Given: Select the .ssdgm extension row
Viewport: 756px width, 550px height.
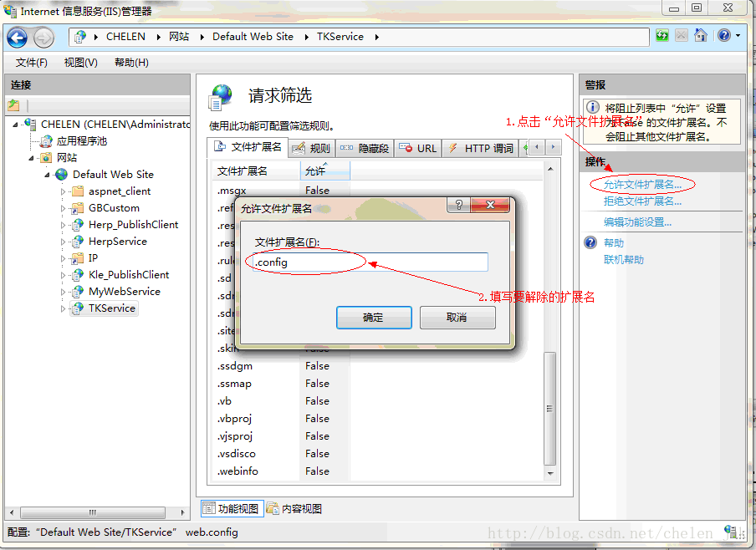Looking at the screenshot, I should (x=377, y=366).
